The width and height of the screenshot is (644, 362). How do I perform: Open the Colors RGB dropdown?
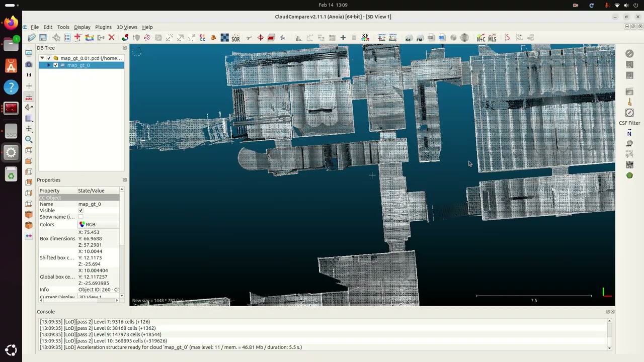coord(98,225)
